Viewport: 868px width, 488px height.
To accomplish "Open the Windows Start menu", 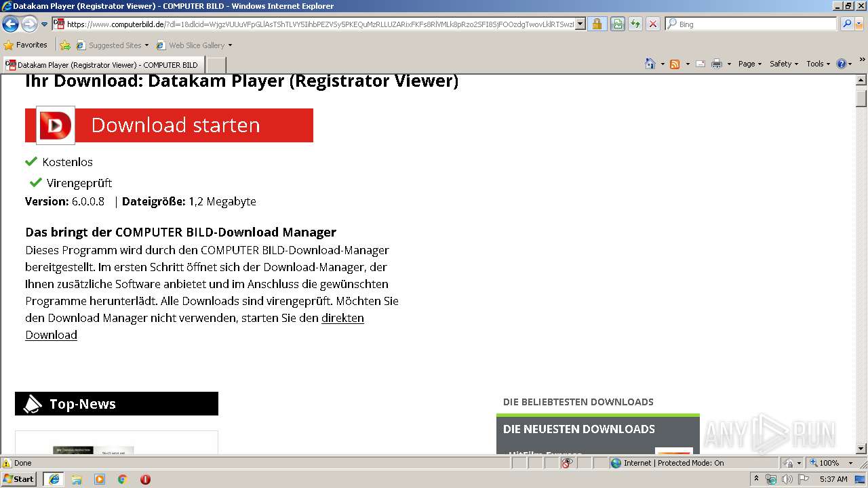I will coord(19,479).
